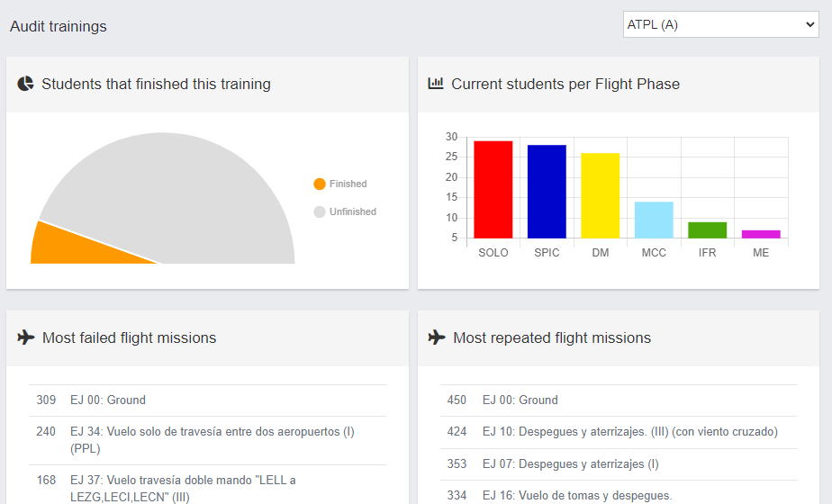Click the airplane icon beside Most failed missions
This screenshot has height=504, width=832.
pos(26,337)
